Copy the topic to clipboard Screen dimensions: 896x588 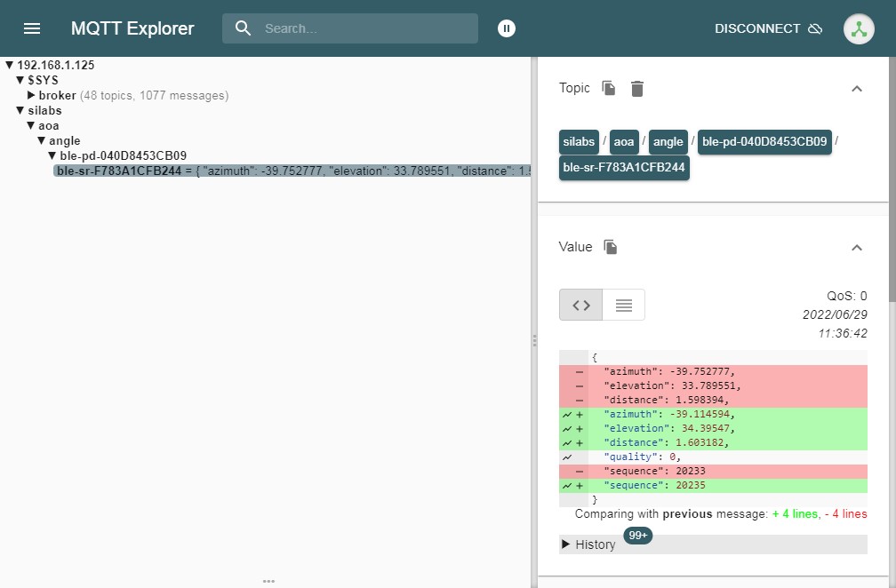pyautogui.click(x=609, y=88)
